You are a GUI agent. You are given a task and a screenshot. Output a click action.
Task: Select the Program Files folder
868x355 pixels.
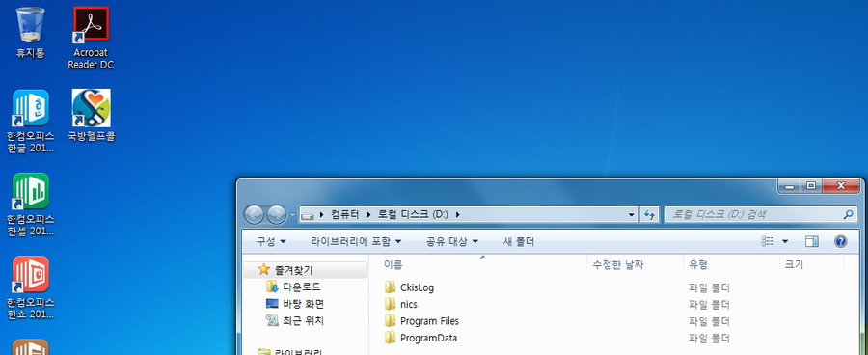(x=429, y=321)
